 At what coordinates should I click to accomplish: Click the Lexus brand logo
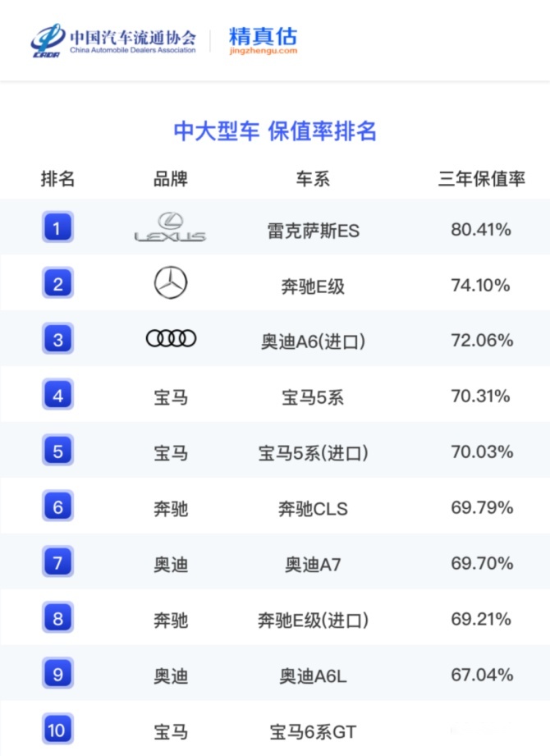click(170, 227)
